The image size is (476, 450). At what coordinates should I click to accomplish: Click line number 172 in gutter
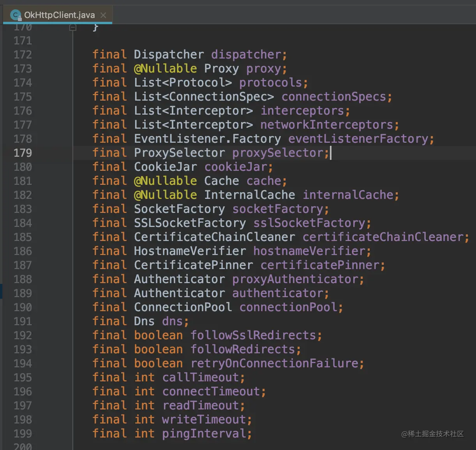coord(23,55)
